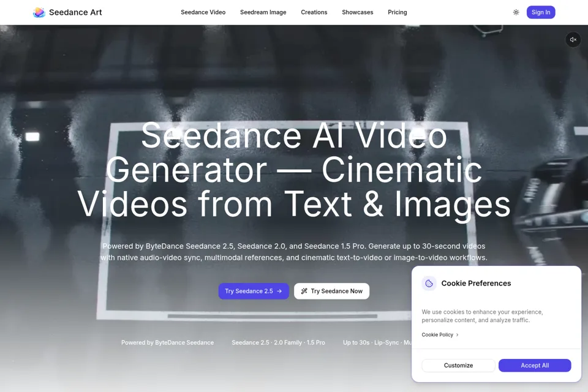Viewport: 588px width, 392px height.
Task: Click the Try Seedance Now button
Action: (x=331, y=291)
